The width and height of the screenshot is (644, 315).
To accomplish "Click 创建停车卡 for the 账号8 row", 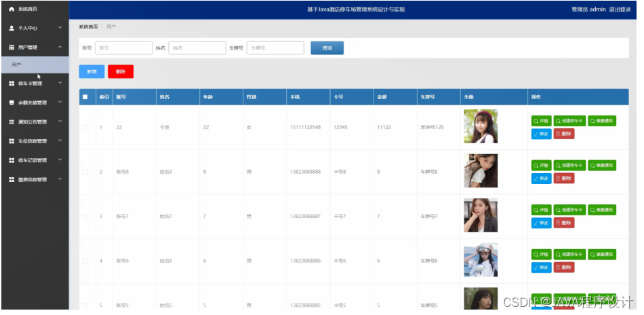I will pyautogui.click(x=569, y=166).
